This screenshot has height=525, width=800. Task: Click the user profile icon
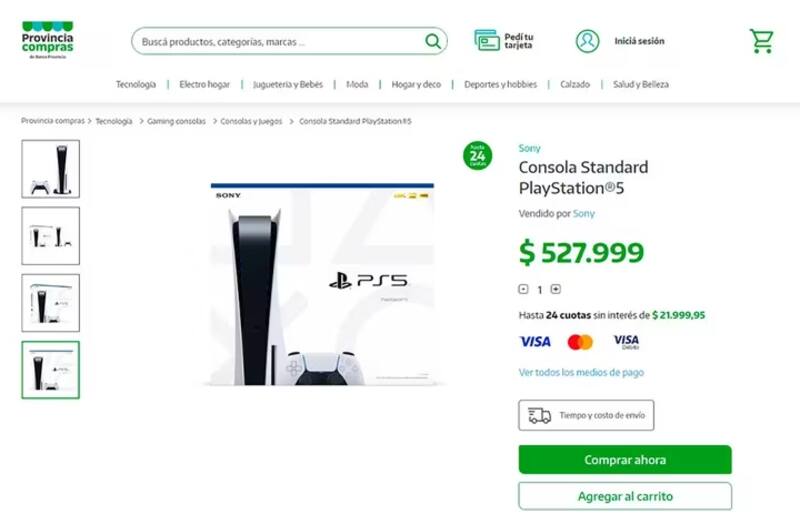point(587,41)
